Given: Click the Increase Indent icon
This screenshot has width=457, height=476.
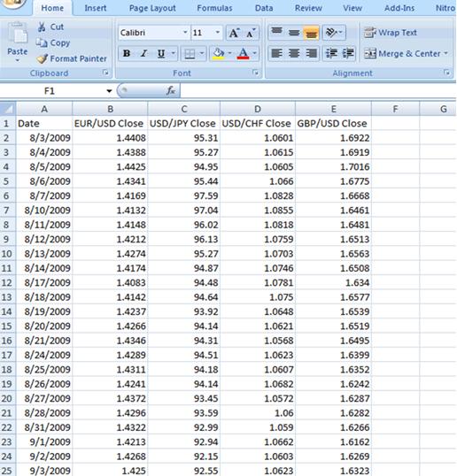Looking at the screenshot, I should 347,53.
